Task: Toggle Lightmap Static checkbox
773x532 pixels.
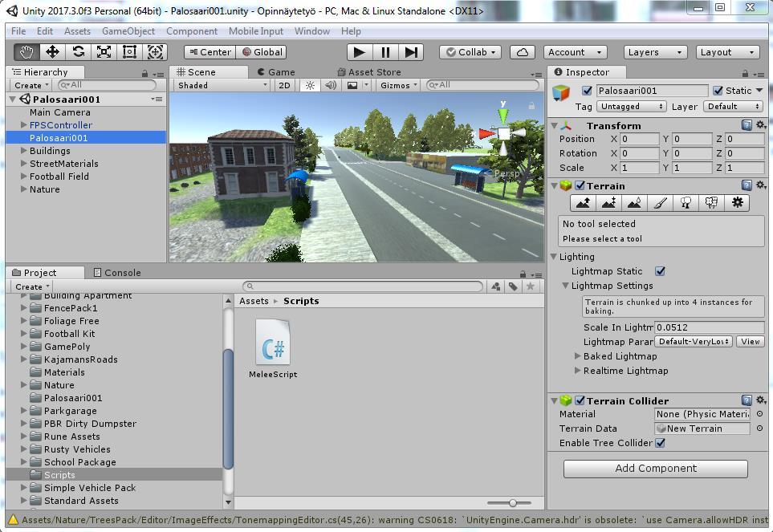Action: 660,271
